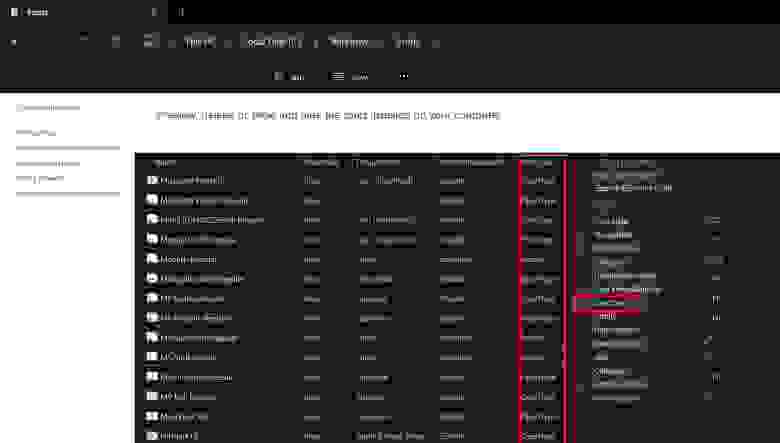Click the list view icon left of ellipsis
This screenshot has height=443, width=780.
click(x=337, y=76)
